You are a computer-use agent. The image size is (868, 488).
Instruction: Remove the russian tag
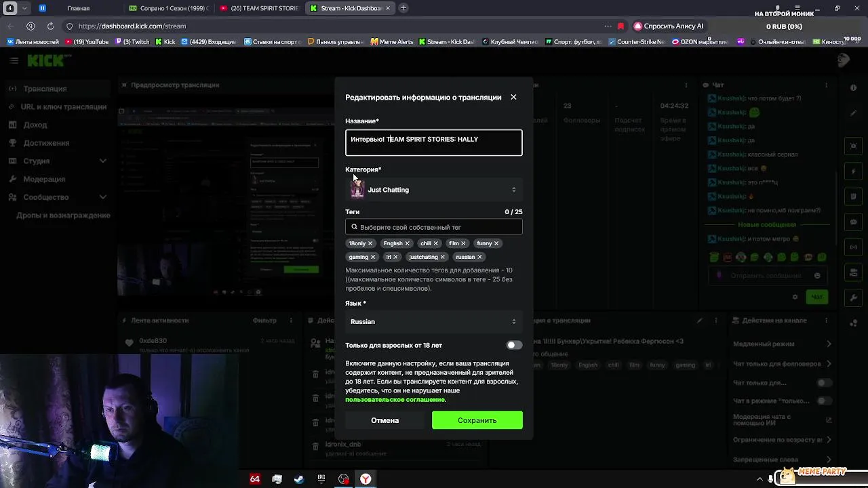coord(479,257)
